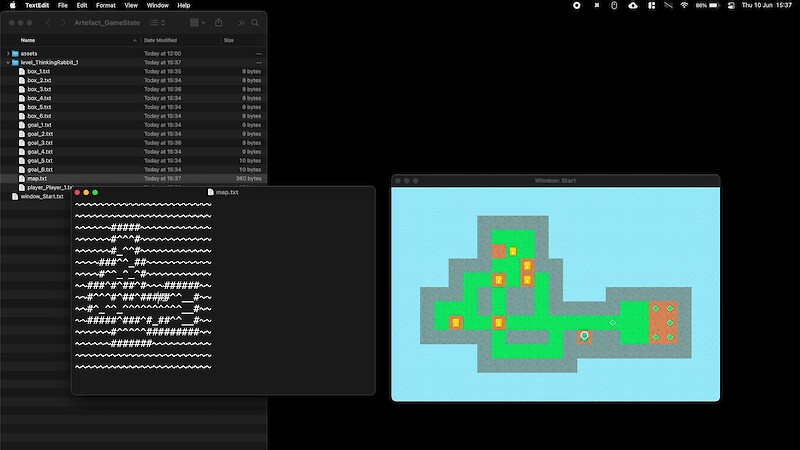The height and width of the screenshot is (450, 800).
Task: Click the window manager grid icon in menu bar
Action: [652, 5]
